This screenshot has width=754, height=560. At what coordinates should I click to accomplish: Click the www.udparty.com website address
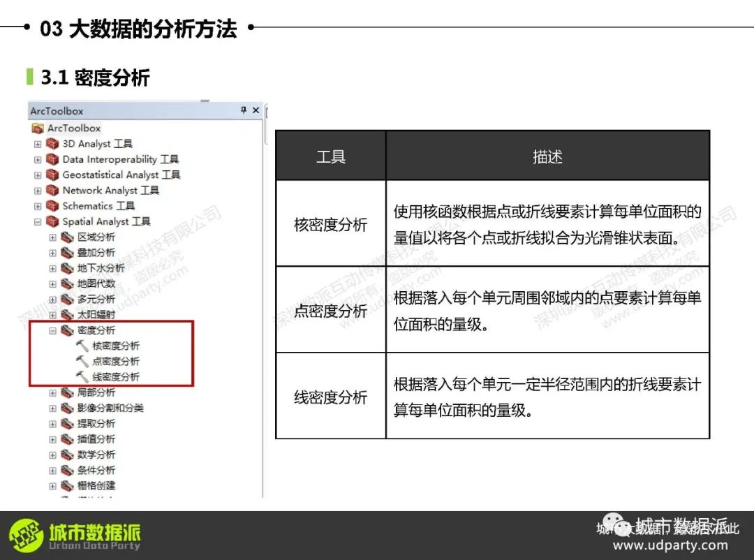click(670, 545)
